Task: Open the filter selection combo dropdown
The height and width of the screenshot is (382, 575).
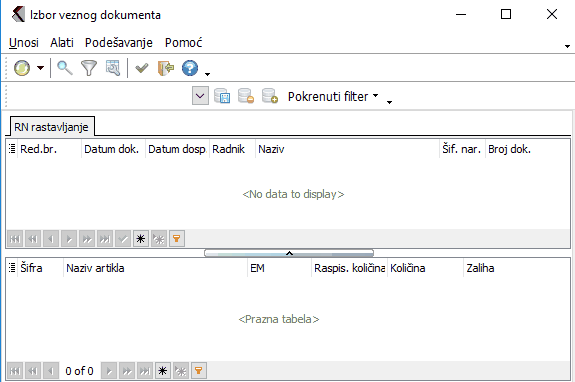Action: click(200, 96)
